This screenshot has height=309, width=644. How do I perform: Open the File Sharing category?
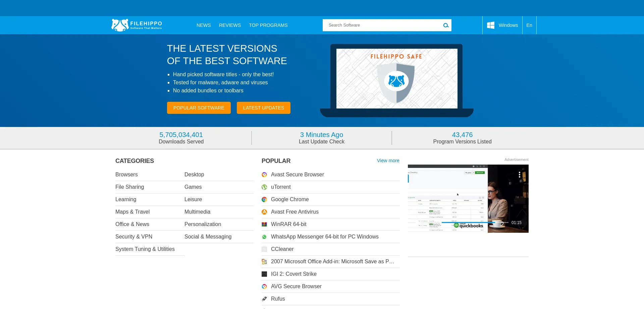tap(129, 187)
